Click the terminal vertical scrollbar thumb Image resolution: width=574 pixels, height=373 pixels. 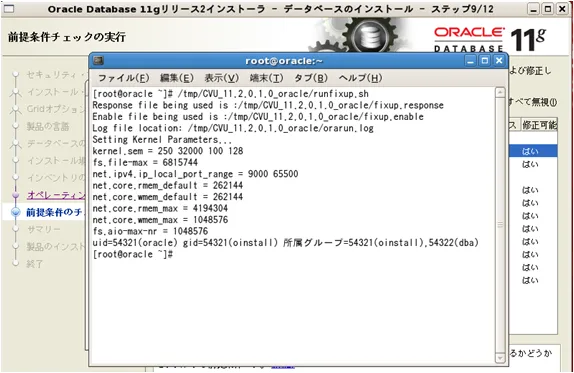click(500, 225)
